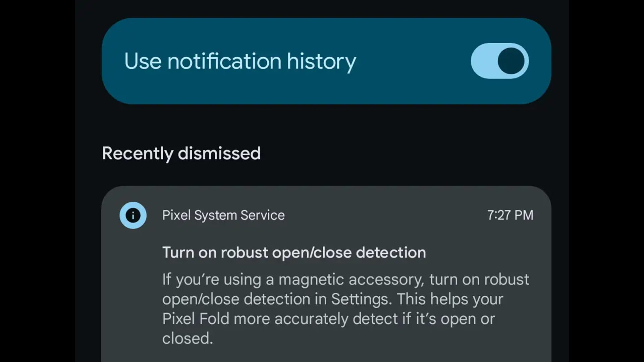
Task: Click the dark knob of the history switch
Action: coord(511,61)
